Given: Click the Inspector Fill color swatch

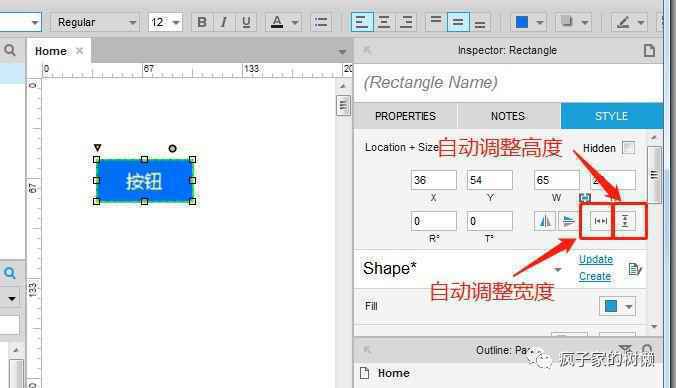Looking at the screenshot, I should click(x=610, y=306).
